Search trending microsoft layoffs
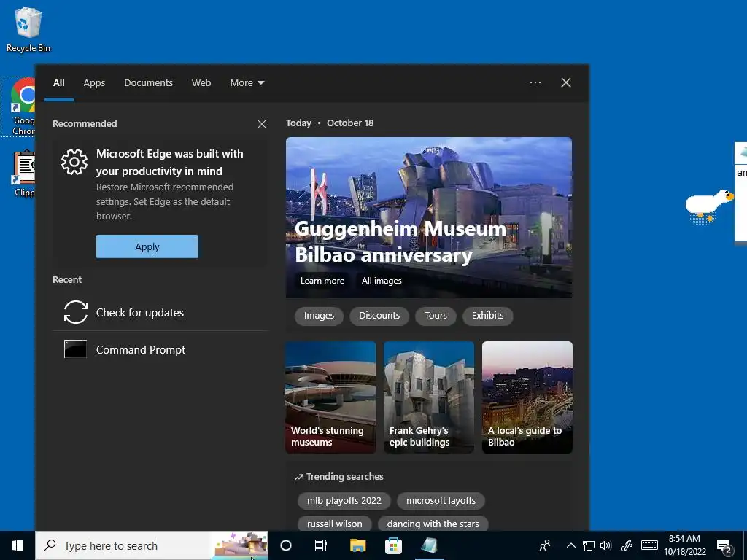The height and width of the screenshot is (560, 747). 441,500
